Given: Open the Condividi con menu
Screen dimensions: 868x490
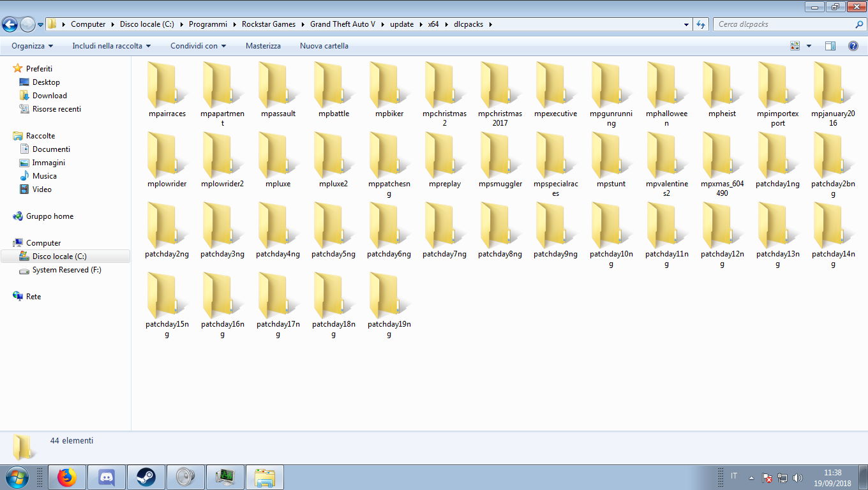Looking at the screenshot, I should tap(198, 46).
